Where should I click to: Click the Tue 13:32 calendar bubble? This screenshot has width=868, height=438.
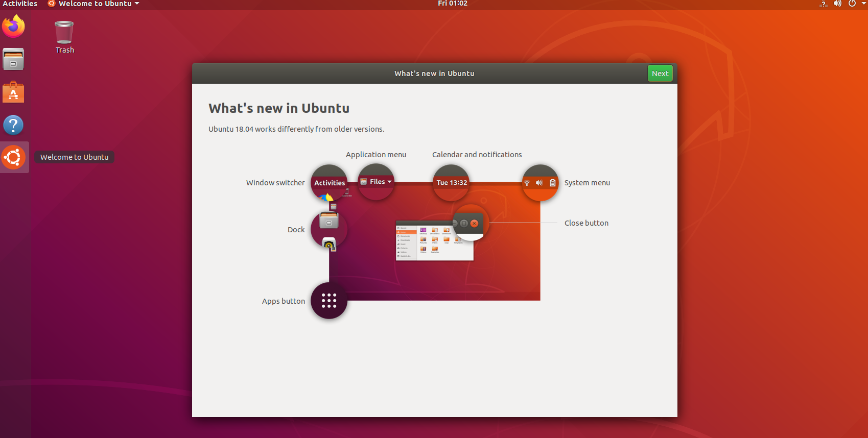pos(452,183)
